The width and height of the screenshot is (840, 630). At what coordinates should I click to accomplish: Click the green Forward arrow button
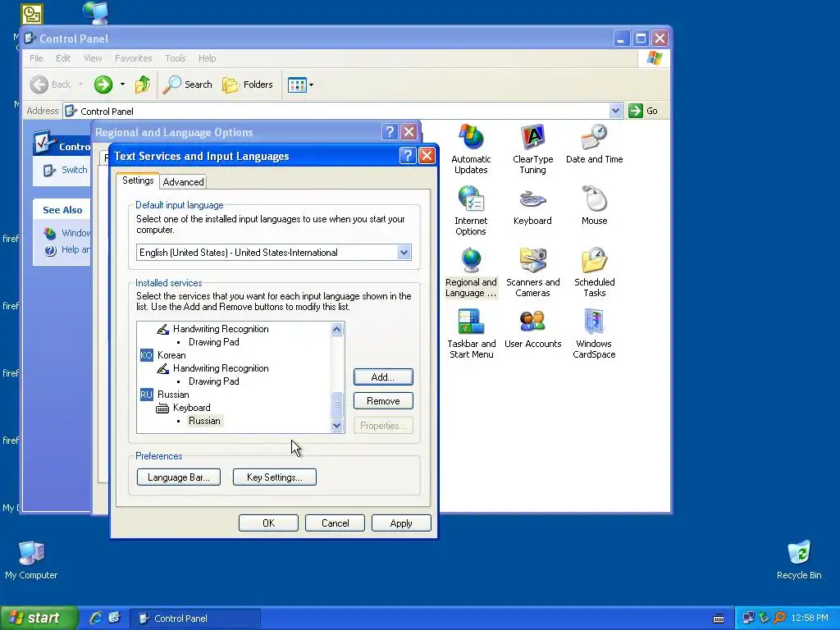point(103,84)
